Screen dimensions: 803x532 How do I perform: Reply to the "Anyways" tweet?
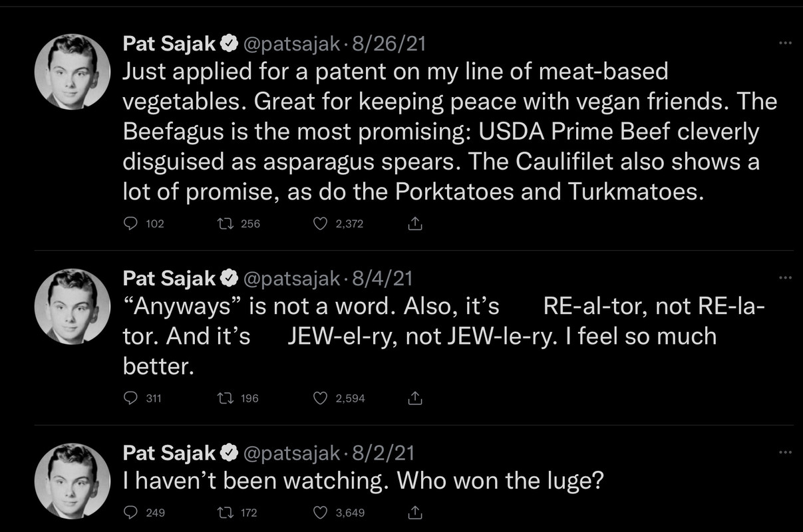[x=131, y=398]
